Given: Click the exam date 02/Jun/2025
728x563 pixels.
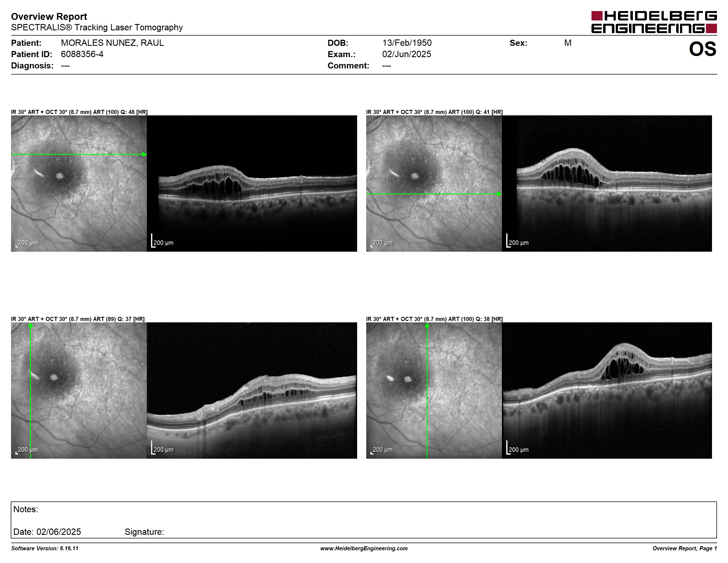Looking at the screenshot, I should pyautogui.click(x=406, y=54).
